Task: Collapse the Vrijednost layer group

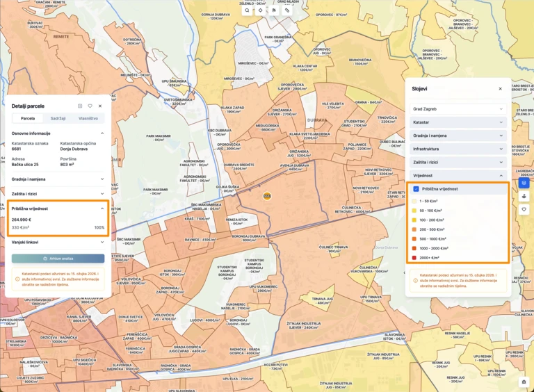Action: click(x=458, y=176)
